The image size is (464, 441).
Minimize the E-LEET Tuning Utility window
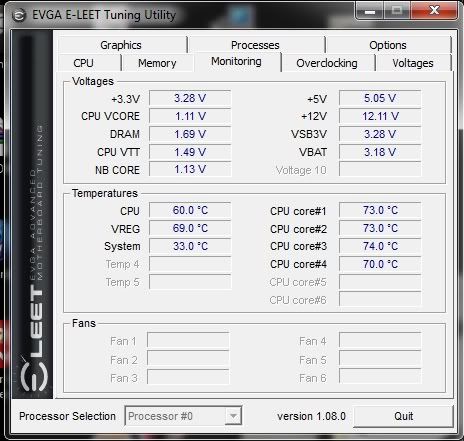coord(370,11)
